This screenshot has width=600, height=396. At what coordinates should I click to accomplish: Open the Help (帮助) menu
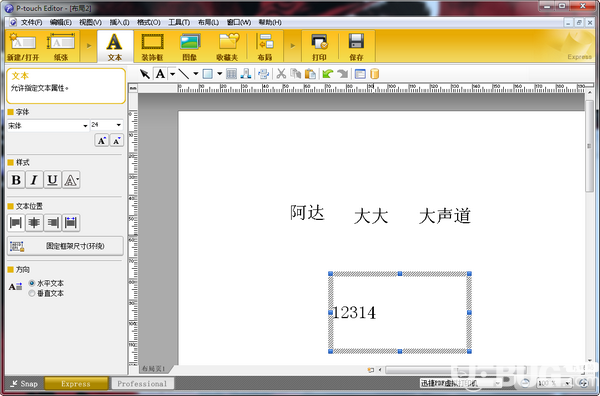pos(270,22)
